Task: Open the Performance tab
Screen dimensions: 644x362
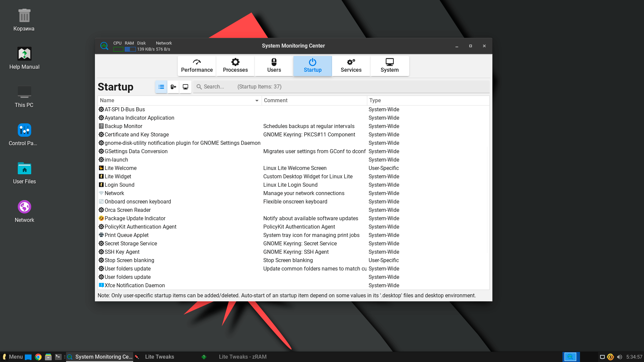Action: (x=197, y=66)
